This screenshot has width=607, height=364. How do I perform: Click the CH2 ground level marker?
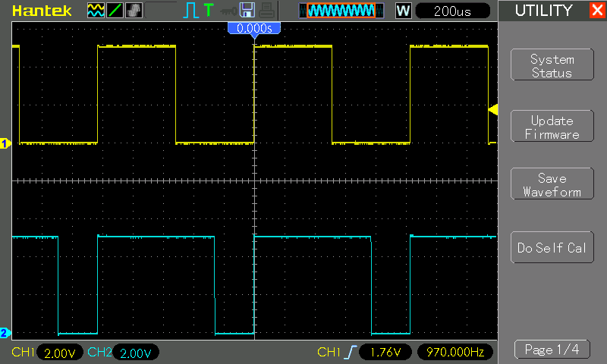click(x=5, y=333)
